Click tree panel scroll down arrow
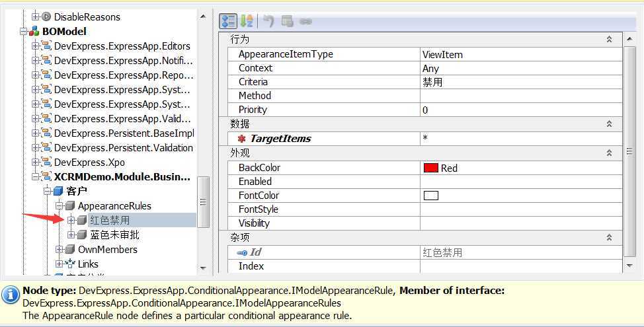This screenshot has height=327, width=644. pos(203,268)
